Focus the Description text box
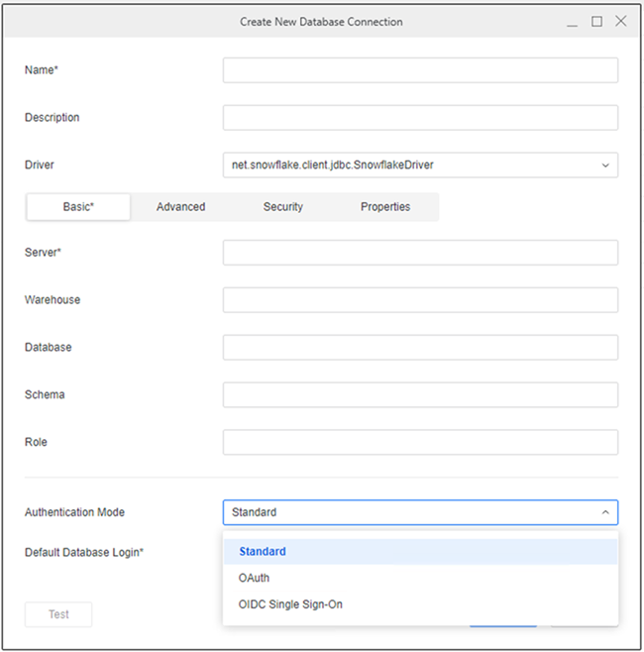The width and height of the screenshot is (644, 652). [x=420, y=118]
